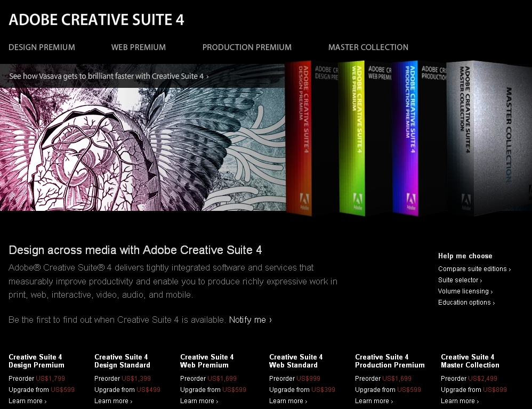Click Learn more under Master Collection
Screen dimensions: 532x409
click(x=460, y=401)
